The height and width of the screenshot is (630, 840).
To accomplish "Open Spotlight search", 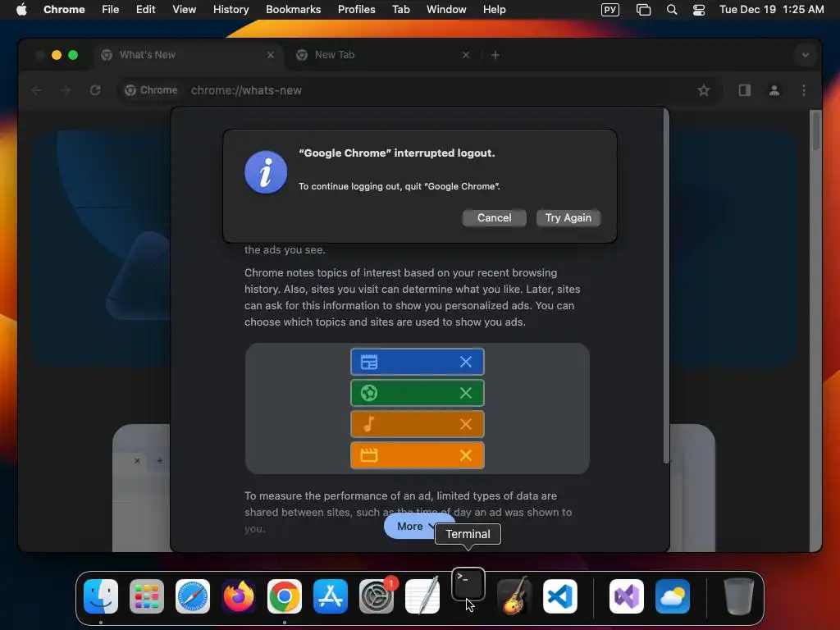I will [672, 9].
